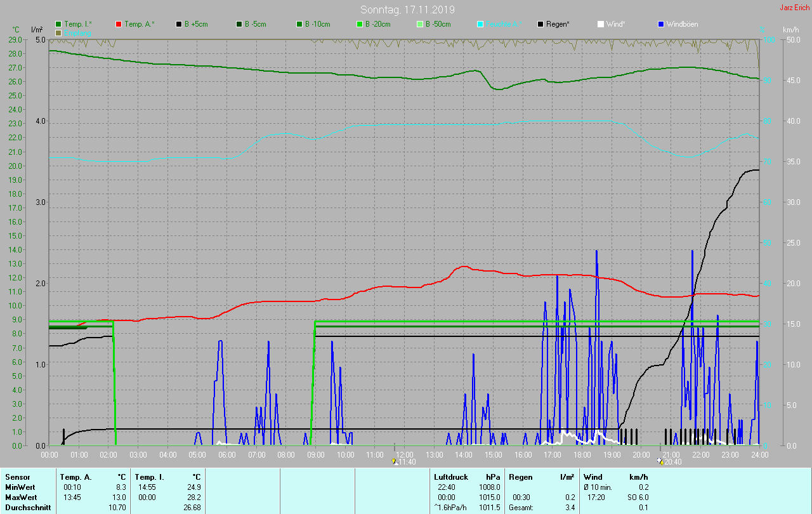Screen dimensions: 812x514
Task: Click the white Wind legend square
Action: pos(601,24)
